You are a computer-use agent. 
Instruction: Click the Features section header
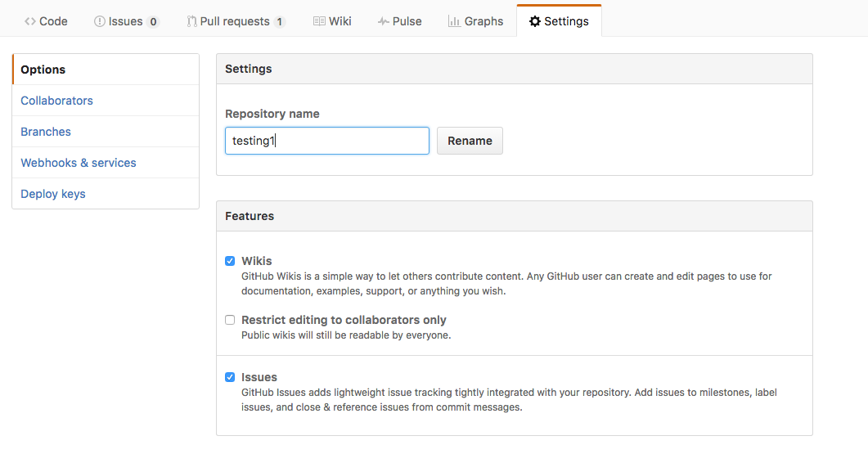[x=515, y=216]
